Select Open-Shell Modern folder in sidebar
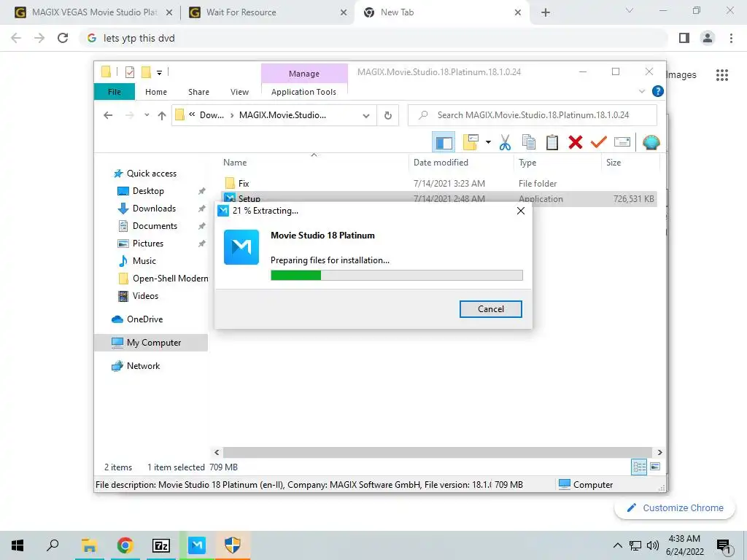 coord(170,279)
